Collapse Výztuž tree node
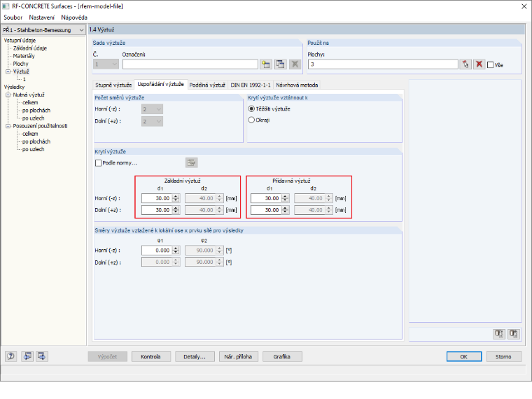This screenshot has height=399, width=532. pyautogui.click(x=8, y=71)
